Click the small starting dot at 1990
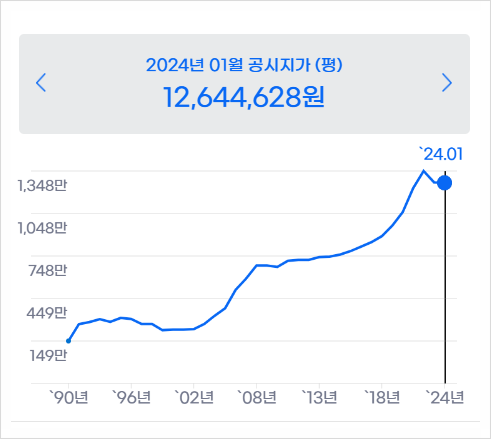This screenshot has height=439, width=491. (x=69, y=341)
